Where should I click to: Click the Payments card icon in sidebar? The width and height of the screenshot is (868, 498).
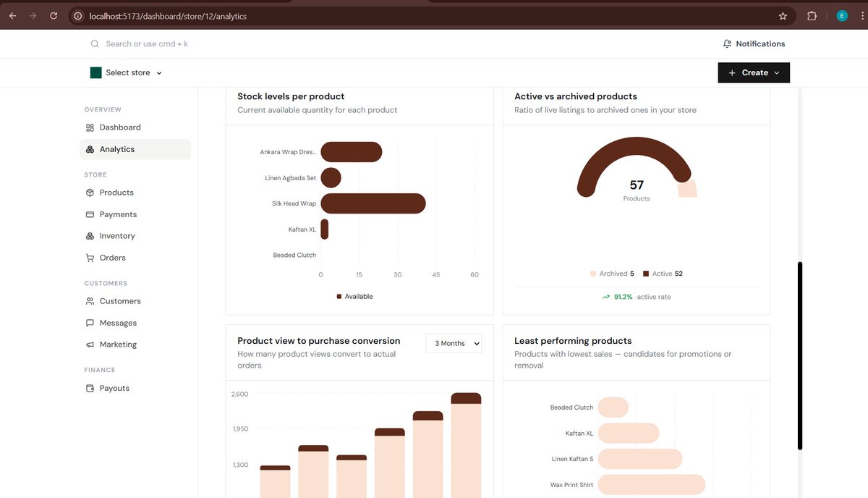click(90, 214)
